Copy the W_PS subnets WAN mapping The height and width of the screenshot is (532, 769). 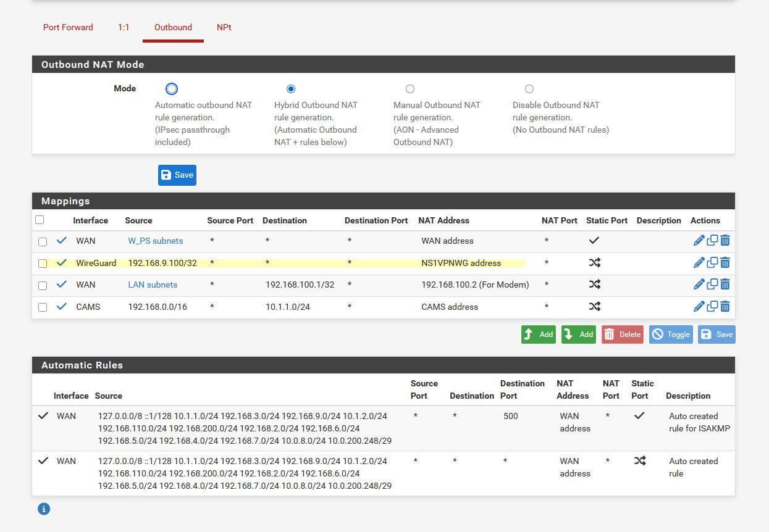coord(712,241)
